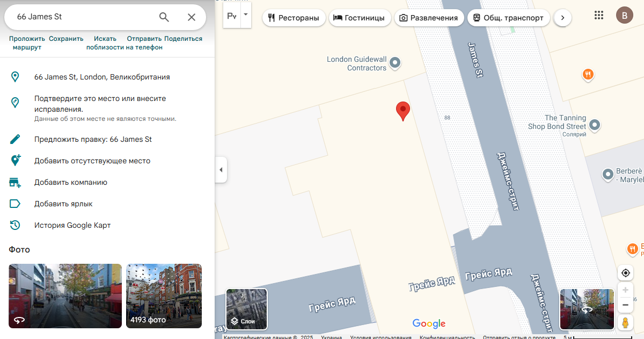Open the input tools dropdown arrow
Viewport: 644px width, 339px height.
(x=246, y=15)
